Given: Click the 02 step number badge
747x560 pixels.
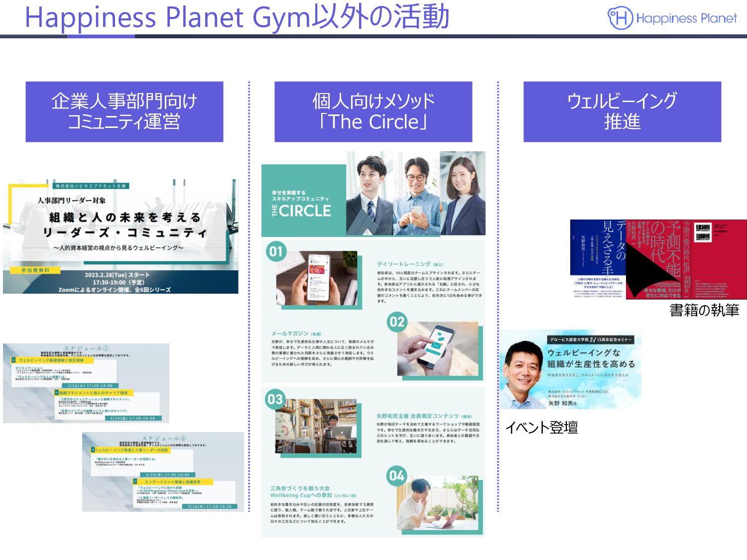Looking at the screenshot, I should (397, 322).
